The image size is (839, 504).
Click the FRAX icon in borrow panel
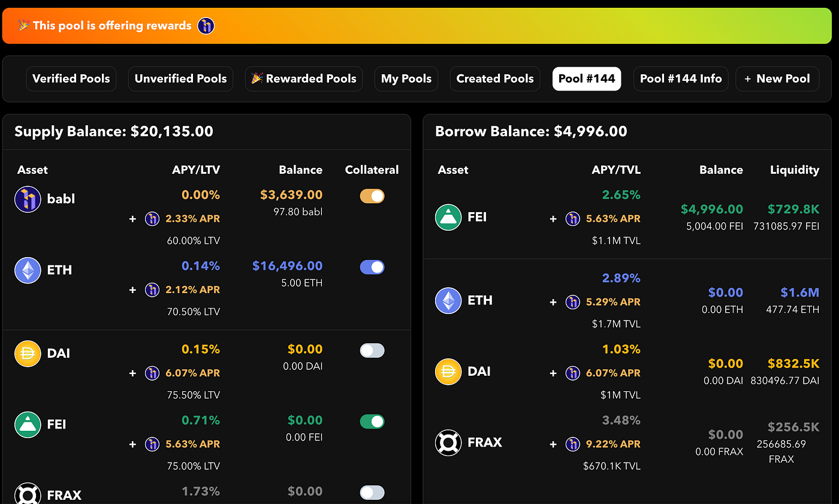[448, 443]
